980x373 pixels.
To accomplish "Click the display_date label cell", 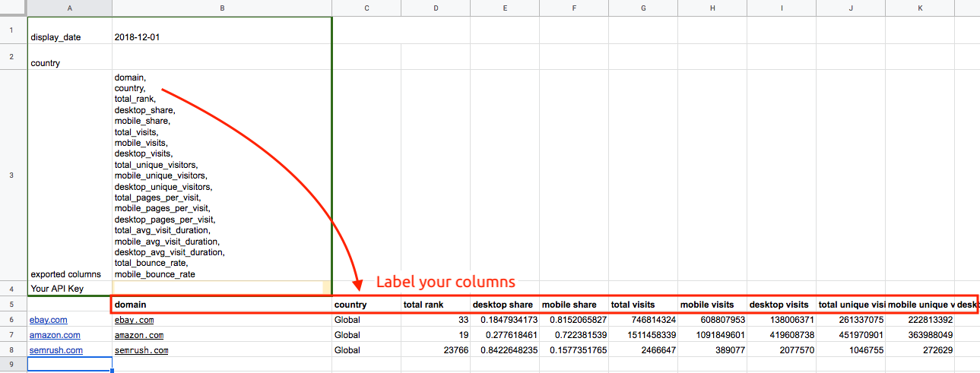I will tap(70, 30).
